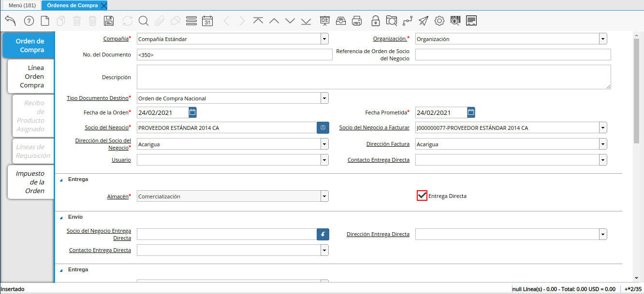The image size is (644, 294).
Task: Collapse the Envío section triangle
Action: [61, 217]
